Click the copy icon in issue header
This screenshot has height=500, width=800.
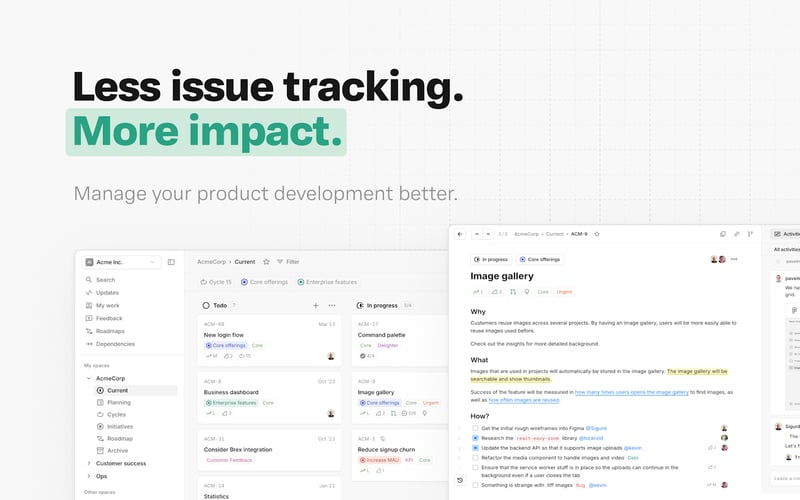722,234
